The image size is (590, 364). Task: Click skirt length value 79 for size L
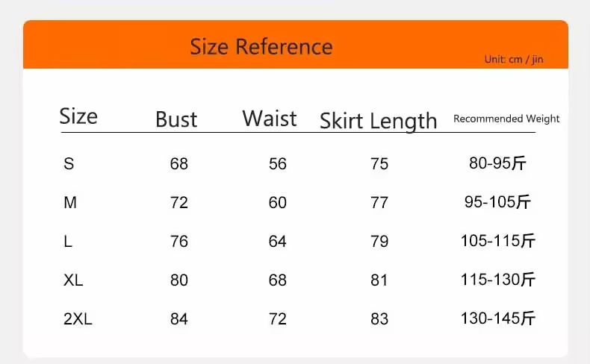tap(379, 242)
